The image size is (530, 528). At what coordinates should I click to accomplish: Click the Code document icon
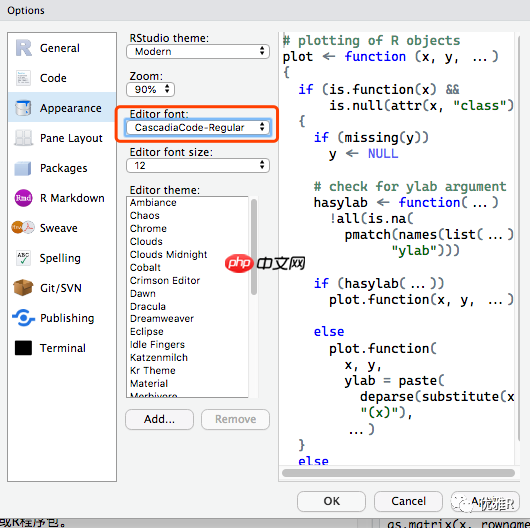[x=23, y=78]
